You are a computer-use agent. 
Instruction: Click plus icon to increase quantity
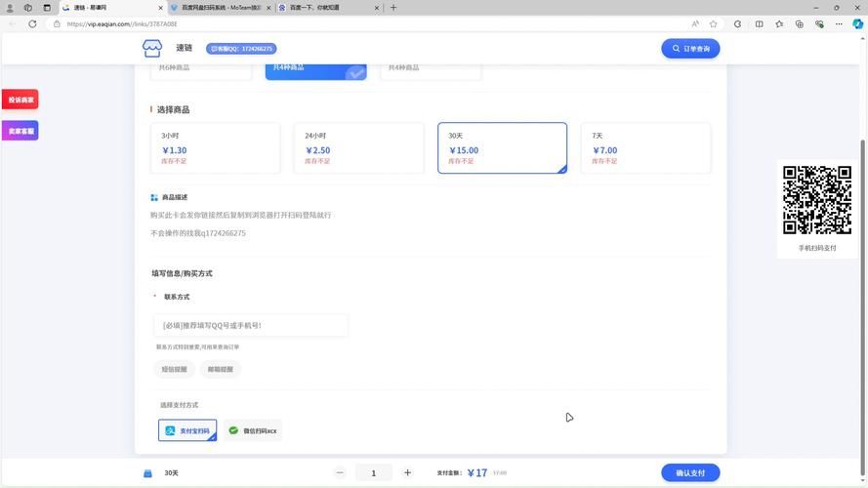[x=407, y=472]
